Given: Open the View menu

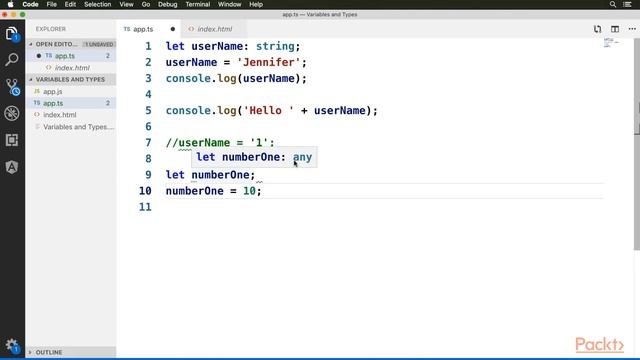Looking at the screenshot, I should (126, 4).
